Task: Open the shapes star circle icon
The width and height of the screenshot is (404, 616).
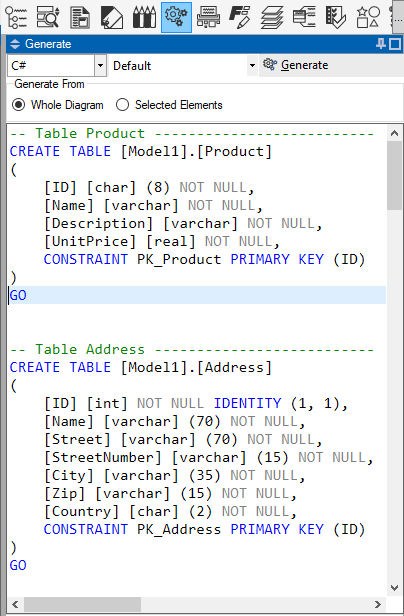Action: [x=368, y=18]
